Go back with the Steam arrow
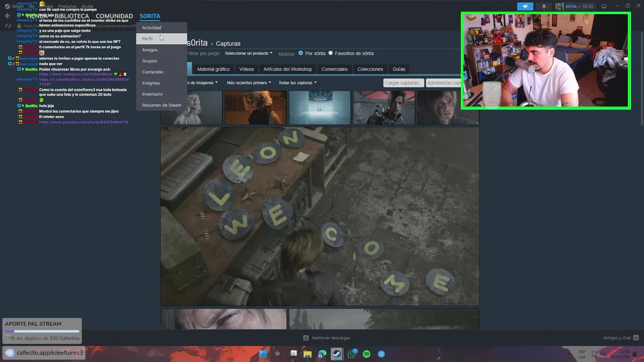This screenshot has width=644, height=362. click(7, 16)
